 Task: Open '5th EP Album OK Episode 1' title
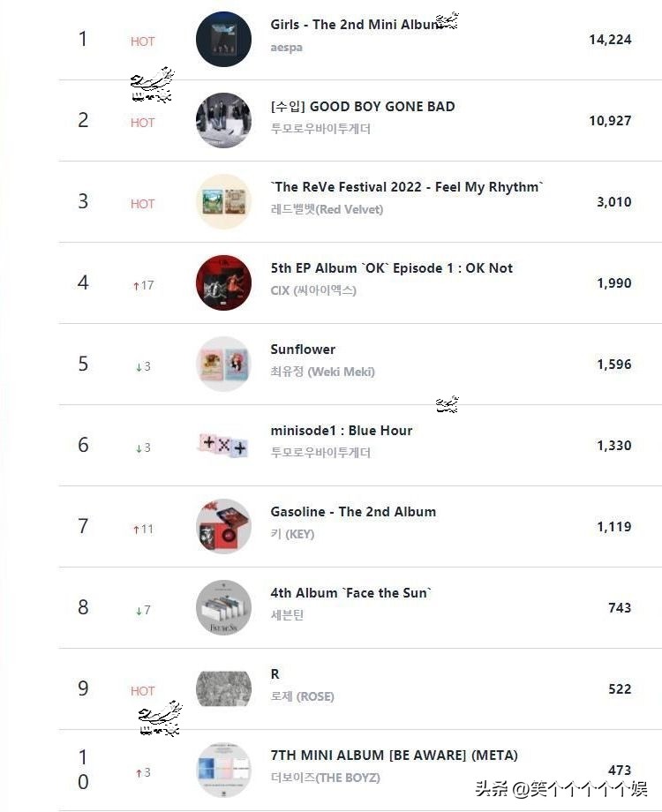tap(391, 268)
